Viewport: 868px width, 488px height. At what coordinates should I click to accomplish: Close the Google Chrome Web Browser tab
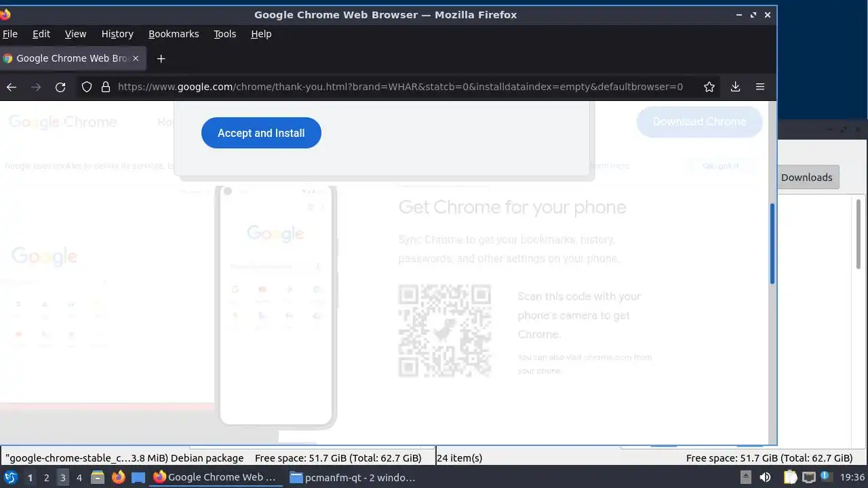point(136,58)
